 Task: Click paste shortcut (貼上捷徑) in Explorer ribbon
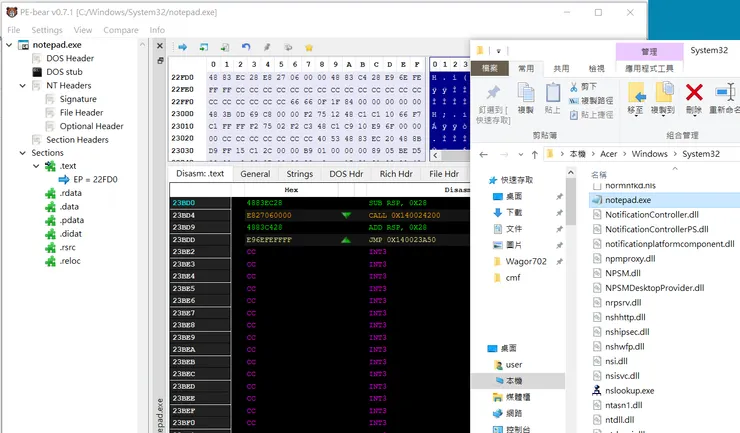tap(591, 115)
